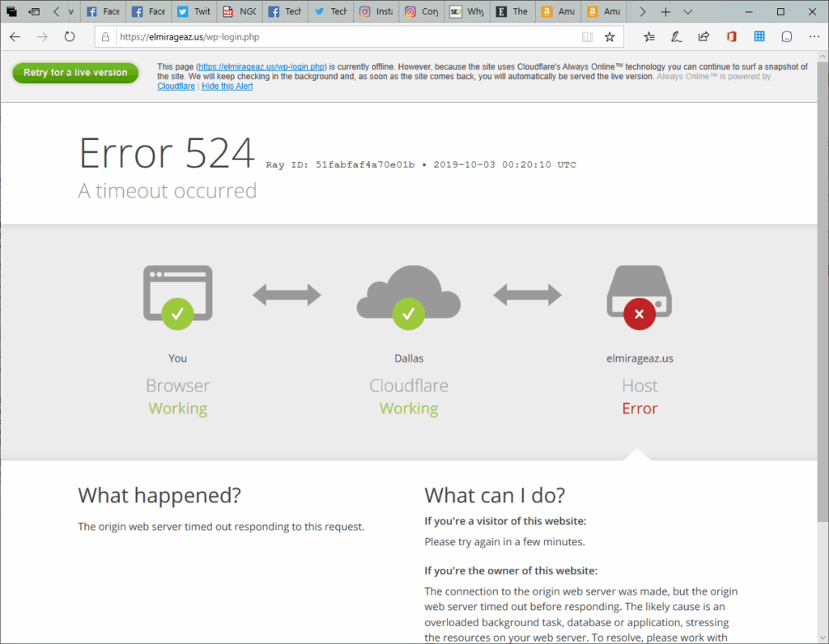Click the 'You' label under browser icon
The image size is (829, 644).
tap(177, 358)
